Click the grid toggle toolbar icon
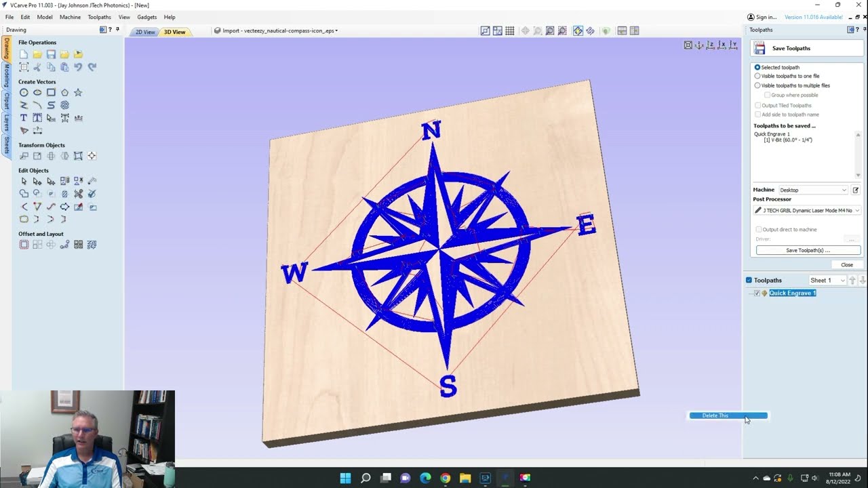 510,30
